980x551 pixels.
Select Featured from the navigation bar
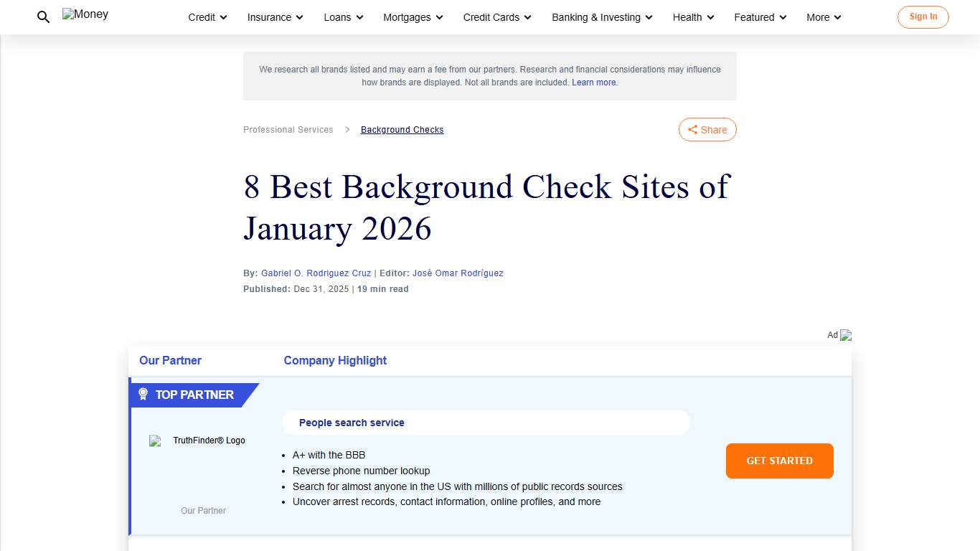[x=759, y=17]
